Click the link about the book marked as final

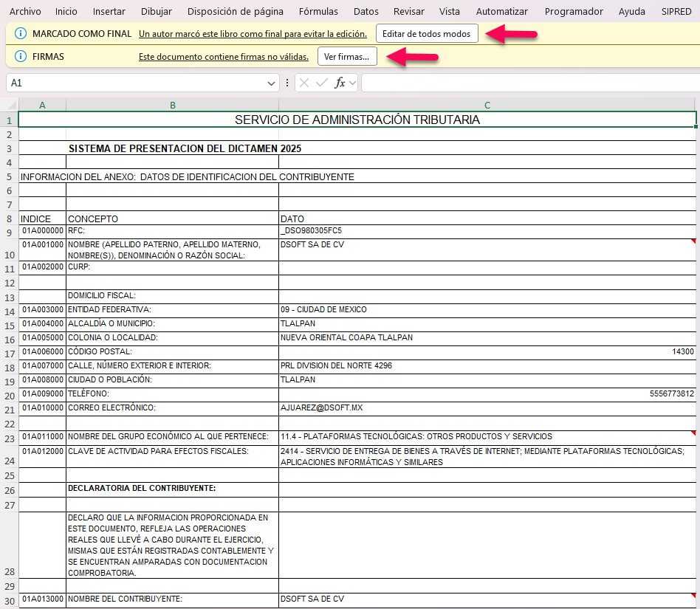(x=253, y=34)
